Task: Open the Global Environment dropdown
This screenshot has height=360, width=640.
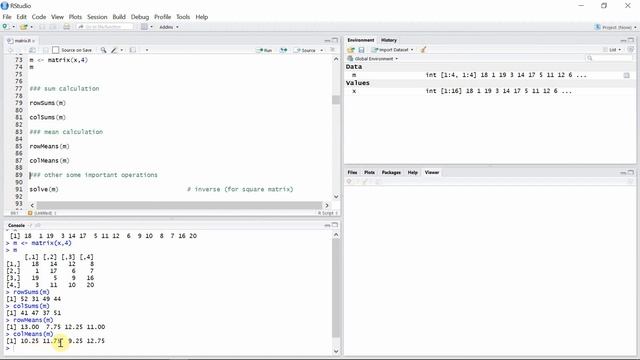Action: (x=372, y=59)
